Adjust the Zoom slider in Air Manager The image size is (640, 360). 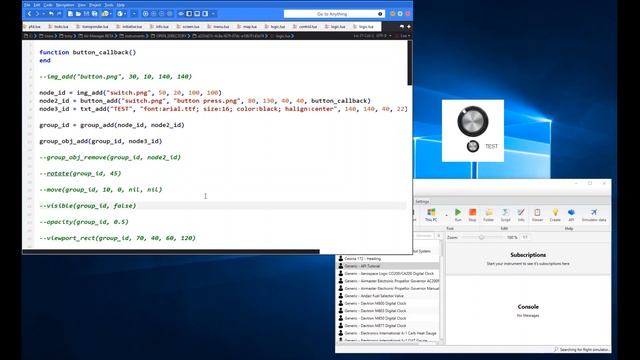pos(482,237)
